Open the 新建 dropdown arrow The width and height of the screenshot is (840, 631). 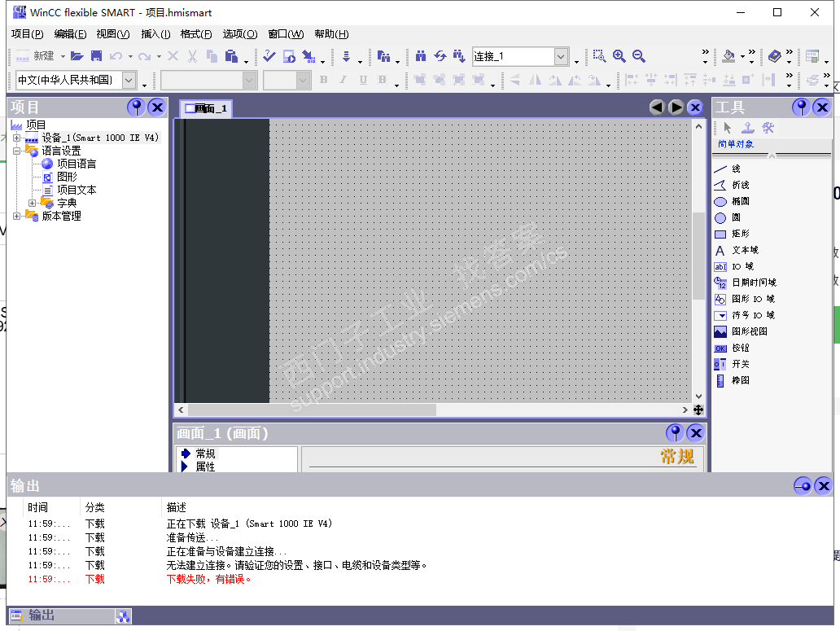pos(63,56)
